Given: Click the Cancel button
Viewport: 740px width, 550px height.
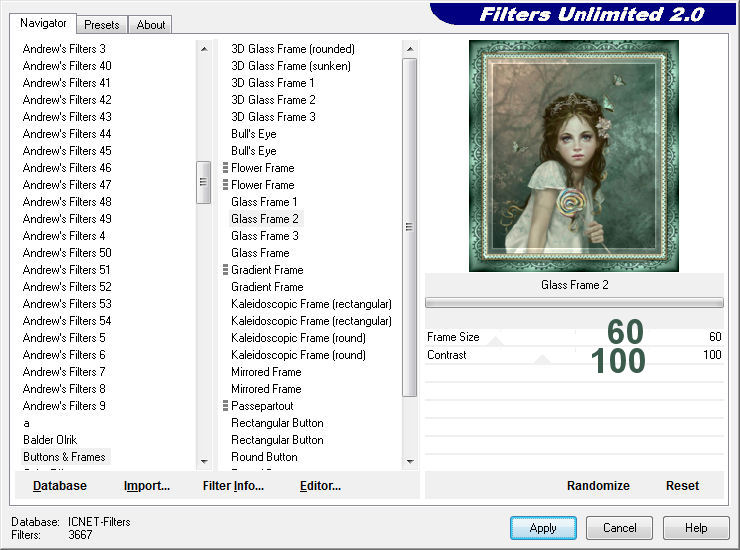Looking at the screenshot, I should pos(619,528).
